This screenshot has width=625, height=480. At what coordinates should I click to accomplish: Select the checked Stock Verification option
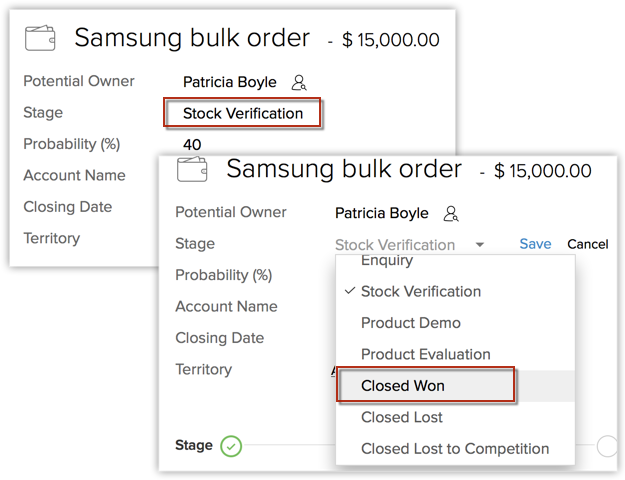pos(420,292)
